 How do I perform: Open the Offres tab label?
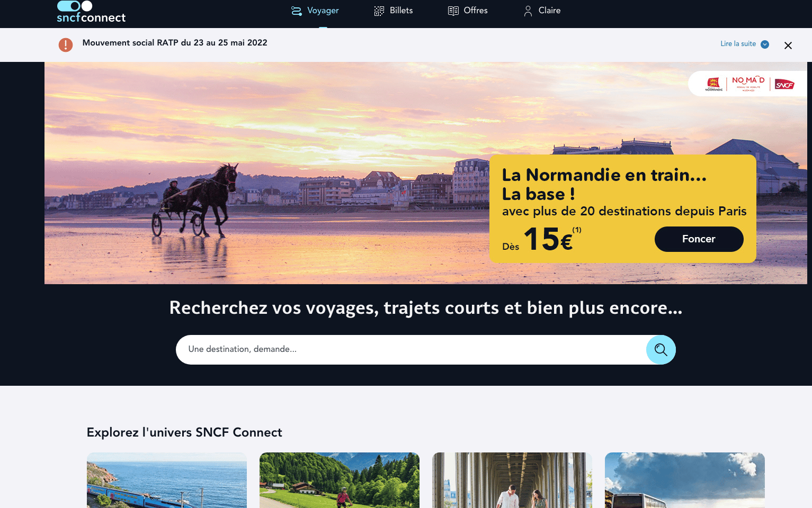(476, 11)
